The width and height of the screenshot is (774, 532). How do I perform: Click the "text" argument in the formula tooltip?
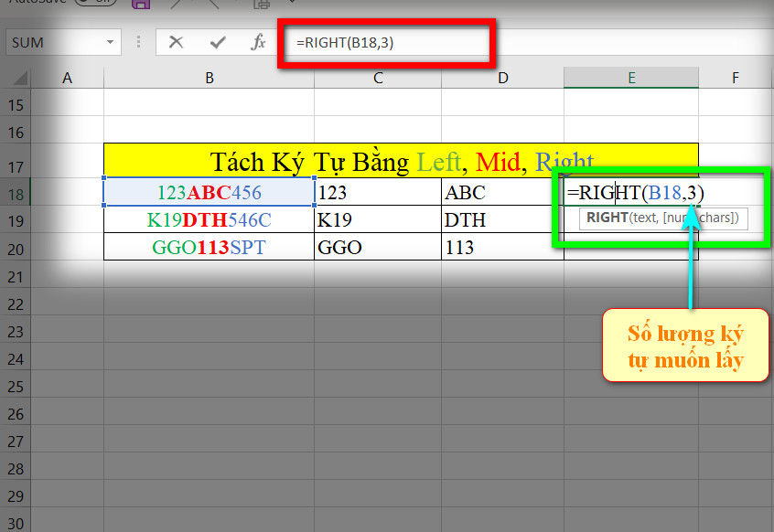tap(644, 218)
